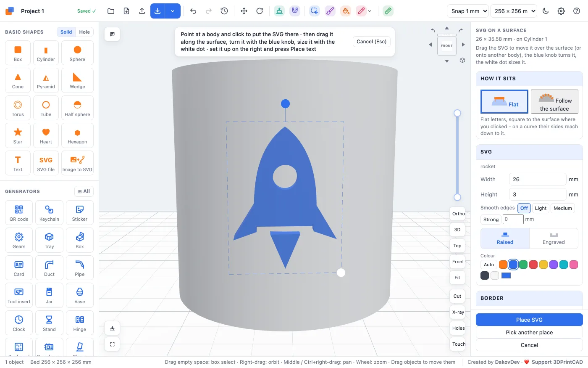
Task: Click Pick another place
Action: tap(529, 332)
